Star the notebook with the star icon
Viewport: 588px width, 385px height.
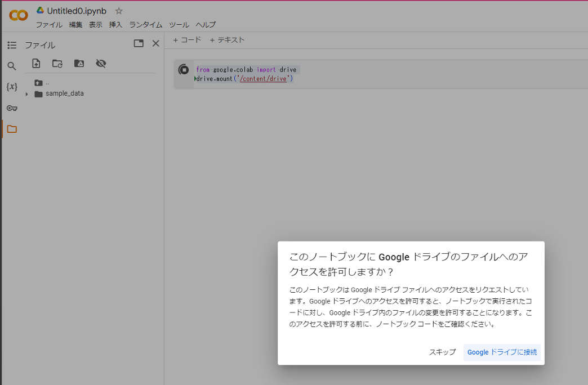pyautogui.click(x=119, y=11)
